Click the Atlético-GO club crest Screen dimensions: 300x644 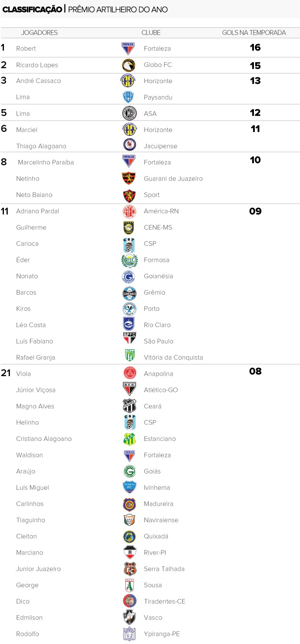(129, 390)
